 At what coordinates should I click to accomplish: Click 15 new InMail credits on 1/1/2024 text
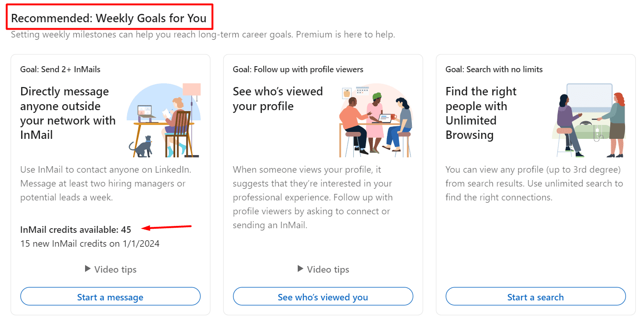pos(90,243)
